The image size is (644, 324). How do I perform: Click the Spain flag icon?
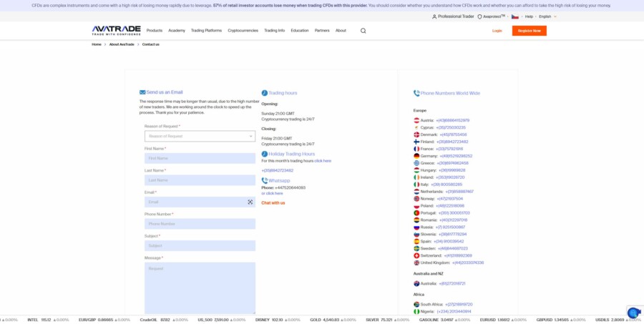416,242
